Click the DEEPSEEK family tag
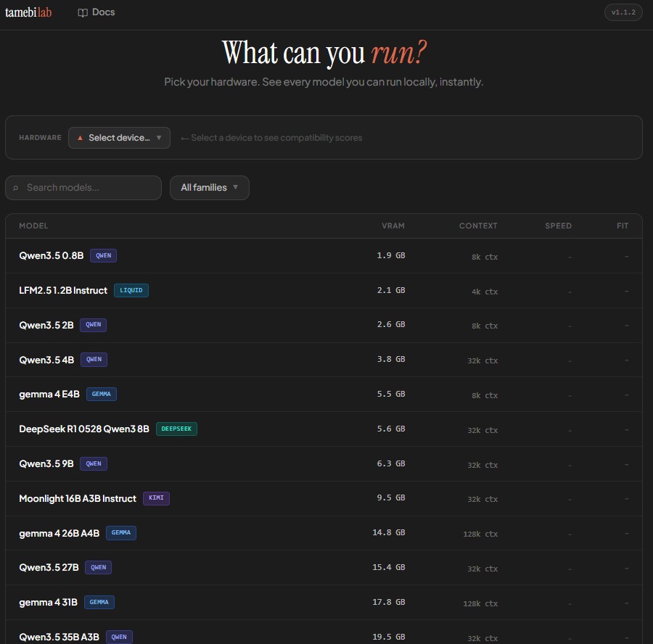Image resolution: width=653 pixels, height=644 pixels. (176, 429)
